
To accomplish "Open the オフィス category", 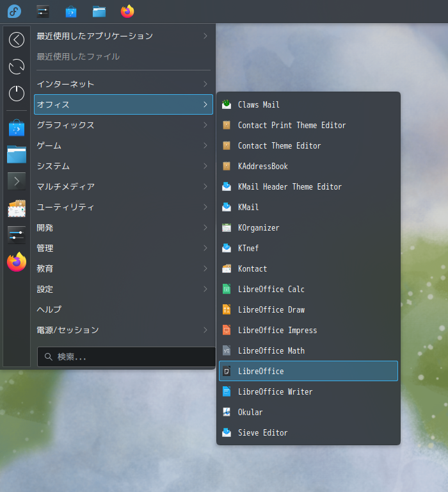I will point(124,104).
